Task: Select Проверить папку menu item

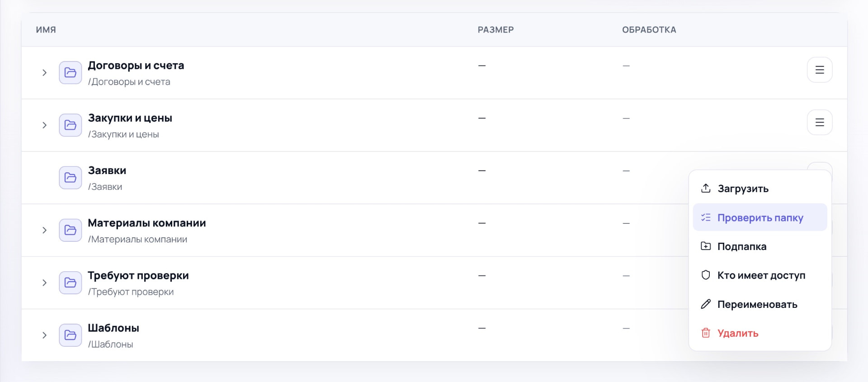Action: (x=760, y=217)
